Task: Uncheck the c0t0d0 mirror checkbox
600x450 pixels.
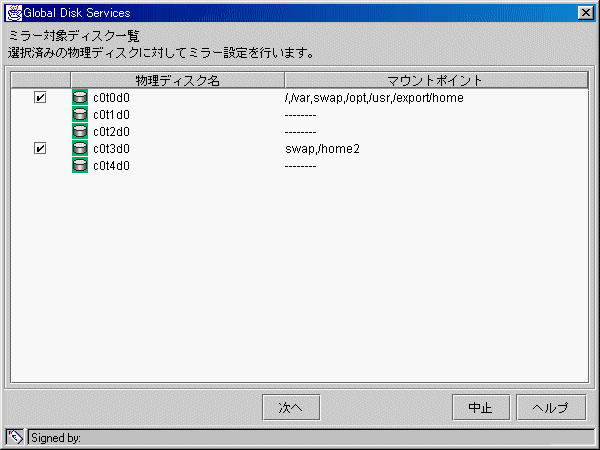Action: (x=40, y=98)
